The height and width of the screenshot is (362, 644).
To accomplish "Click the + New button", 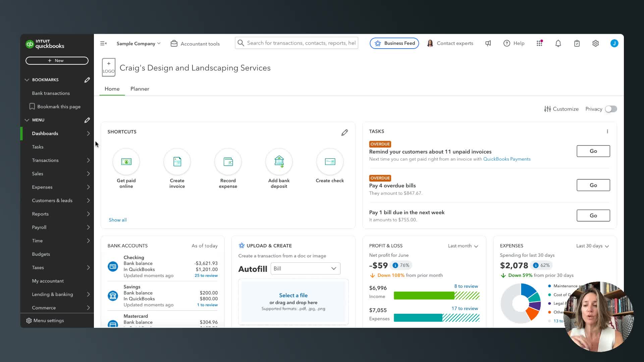I will point(57,61).
